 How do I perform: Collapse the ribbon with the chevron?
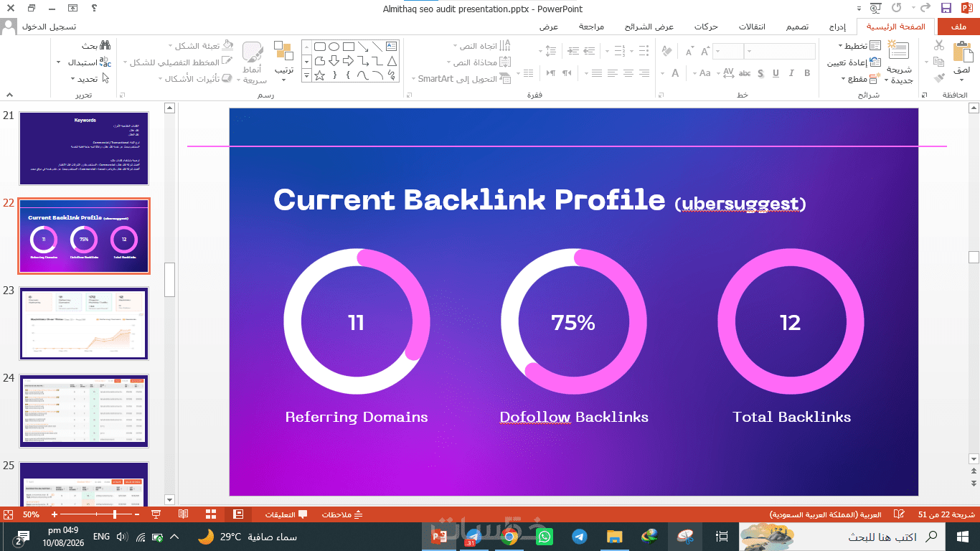point(9,95)
